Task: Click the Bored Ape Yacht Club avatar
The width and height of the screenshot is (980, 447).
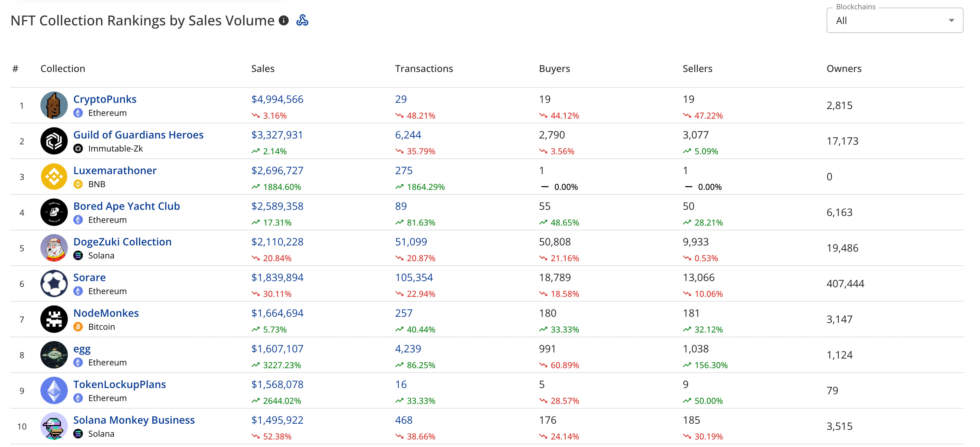Action: coord(54,213)
